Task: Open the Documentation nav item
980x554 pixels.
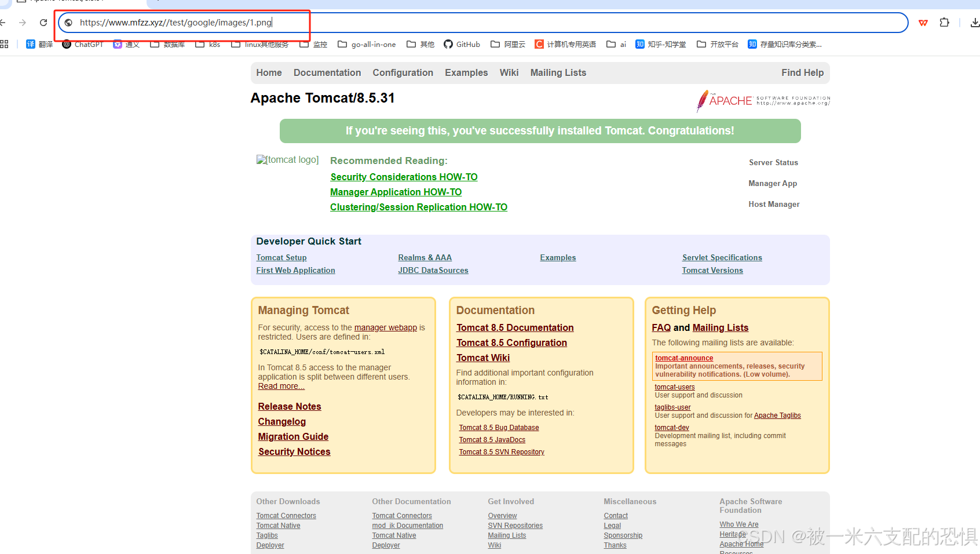Action: pyautogui.click(x=327, y=72)
